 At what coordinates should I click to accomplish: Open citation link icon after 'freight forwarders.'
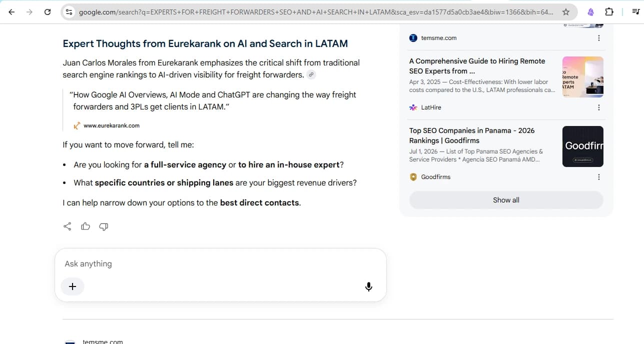click(x=311, y=75)
